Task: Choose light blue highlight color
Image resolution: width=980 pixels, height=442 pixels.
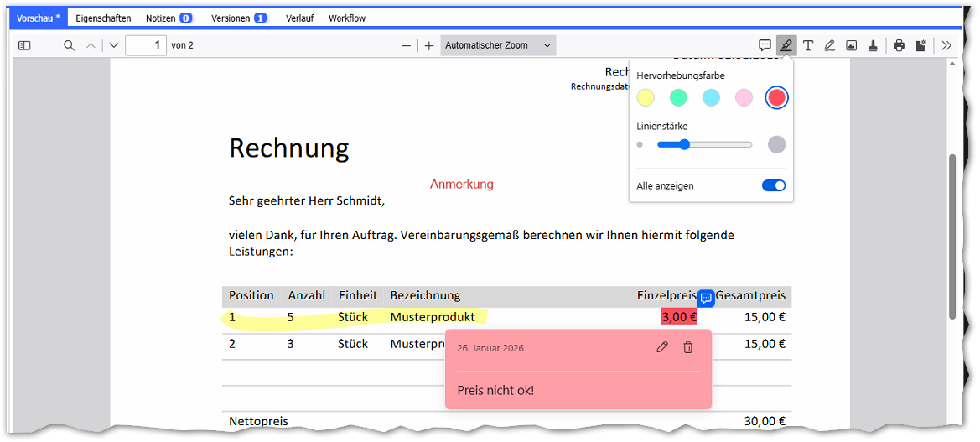Action: 711,97
